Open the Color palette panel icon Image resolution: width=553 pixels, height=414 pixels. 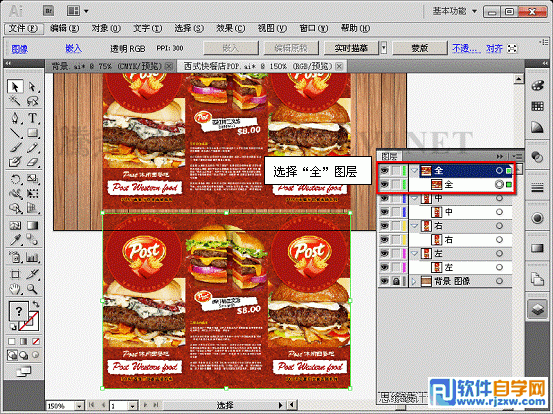pos(537,85)
